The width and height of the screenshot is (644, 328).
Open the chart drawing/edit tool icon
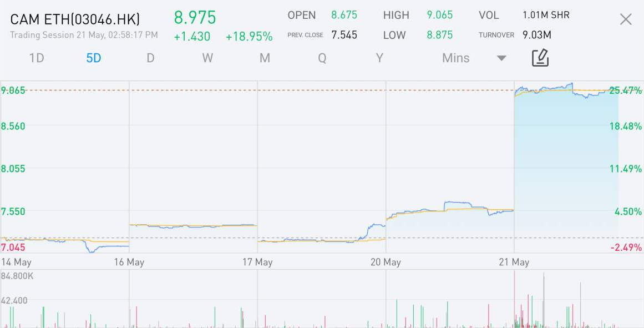click(x=540, y=58)
